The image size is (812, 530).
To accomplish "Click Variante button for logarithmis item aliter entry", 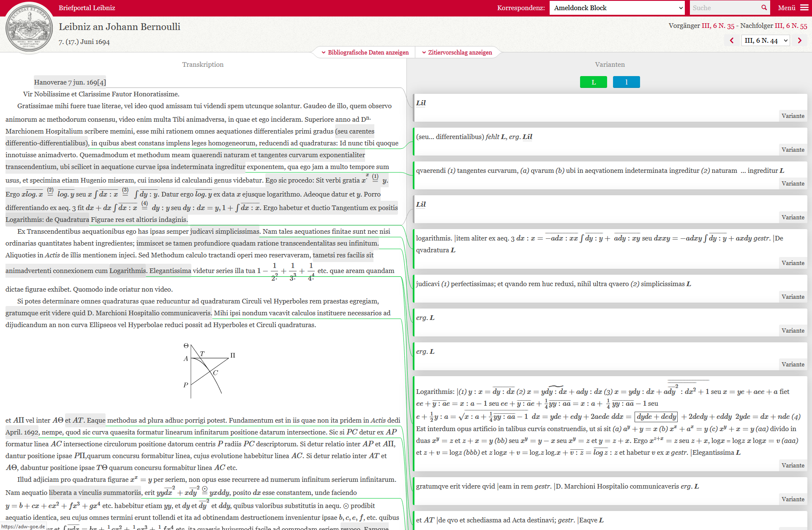I will coord(793,263).
